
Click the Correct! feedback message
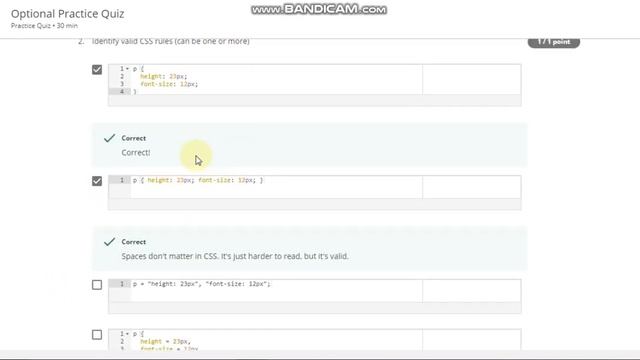point(136,152)
